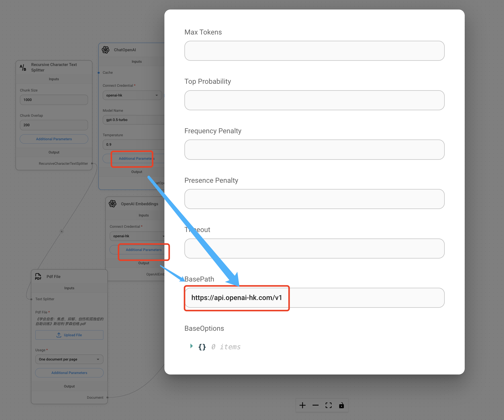Expand the BaseOptions JSON items triangle

click(x=191, y=346)
